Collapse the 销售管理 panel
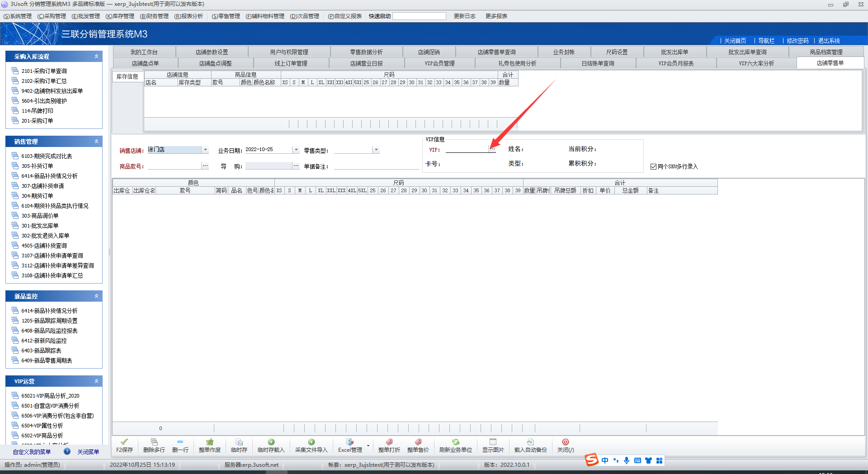Viewport: 868px width, 474px height. 96,142
